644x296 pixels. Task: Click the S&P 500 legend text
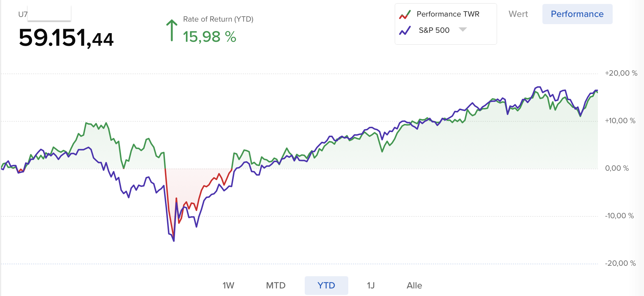pos(434,30)
